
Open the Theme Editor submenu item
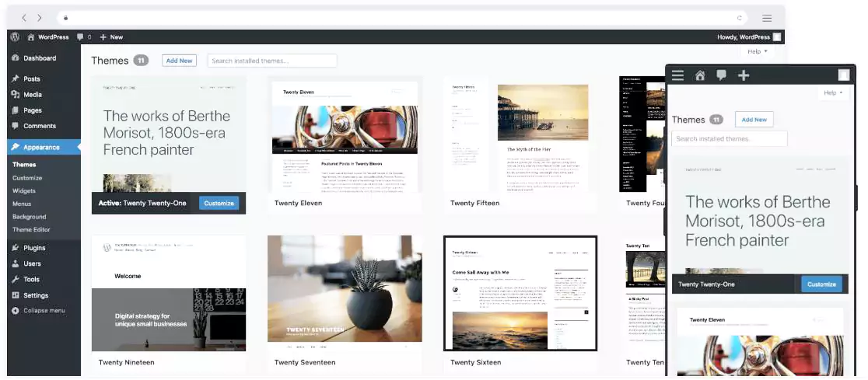(31, 229)
